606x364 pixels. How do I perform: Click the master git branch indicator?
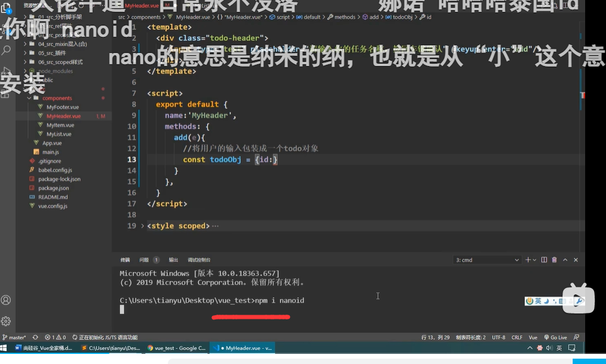click(x=14, y=337)
